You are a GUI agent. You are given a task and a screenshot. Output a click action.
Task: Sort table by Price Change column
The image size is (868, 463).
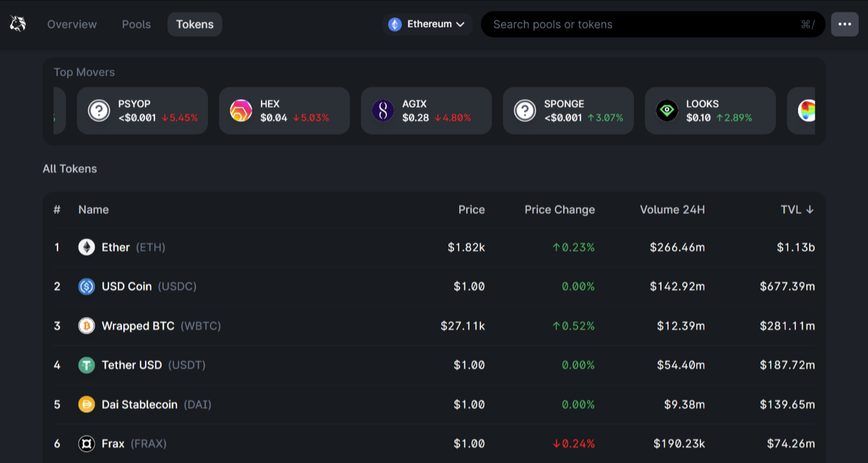[x=560, y=210]
